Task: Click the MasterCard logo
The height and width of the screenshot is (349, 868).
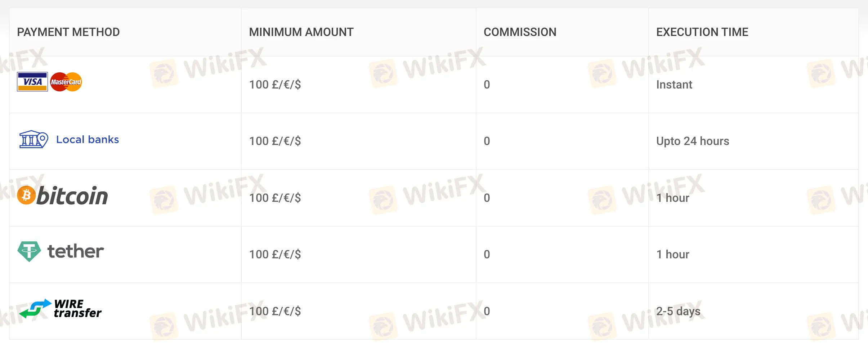Action: coord(66,82)
